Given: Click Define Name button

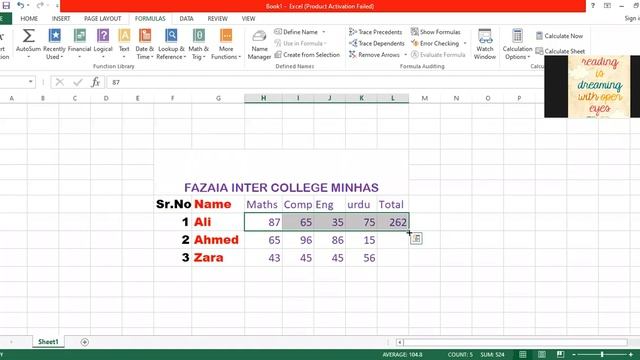Looking at the screenshot, I should point(296,32).
